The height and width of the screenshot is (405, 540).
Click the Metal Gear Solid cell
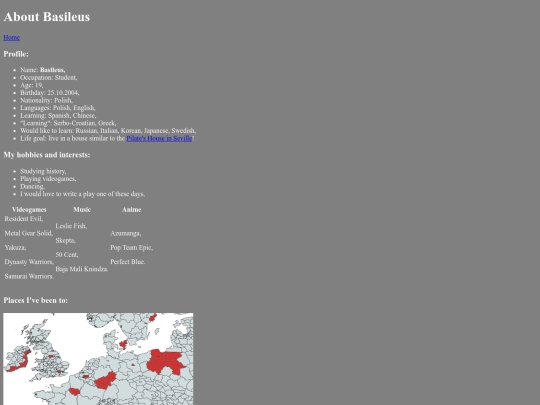[x=29, y=233]
